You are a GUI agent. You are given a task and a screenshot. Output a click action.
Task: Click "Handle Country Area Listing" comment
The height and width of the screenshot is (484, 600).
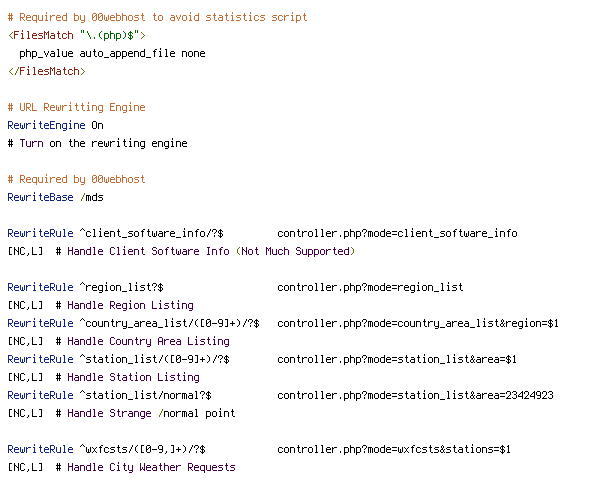[x=148, y=341]
